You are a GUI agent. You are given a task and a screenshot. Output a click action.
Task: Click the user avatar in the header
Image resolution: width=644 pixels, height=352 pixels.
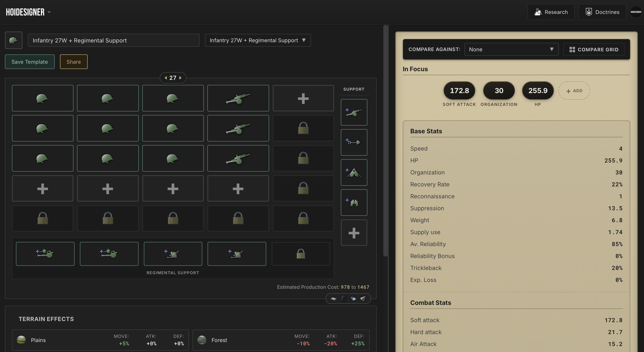[636, 12]
